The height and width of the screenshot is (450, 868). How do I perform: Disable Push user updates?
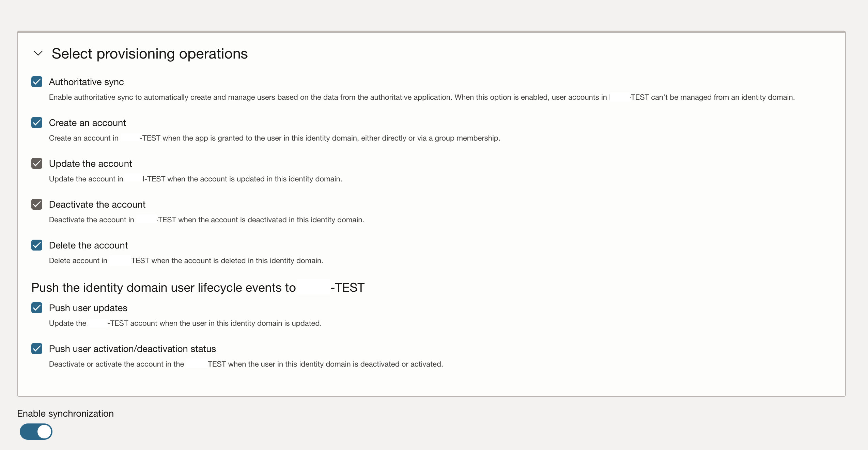point(37,307)
